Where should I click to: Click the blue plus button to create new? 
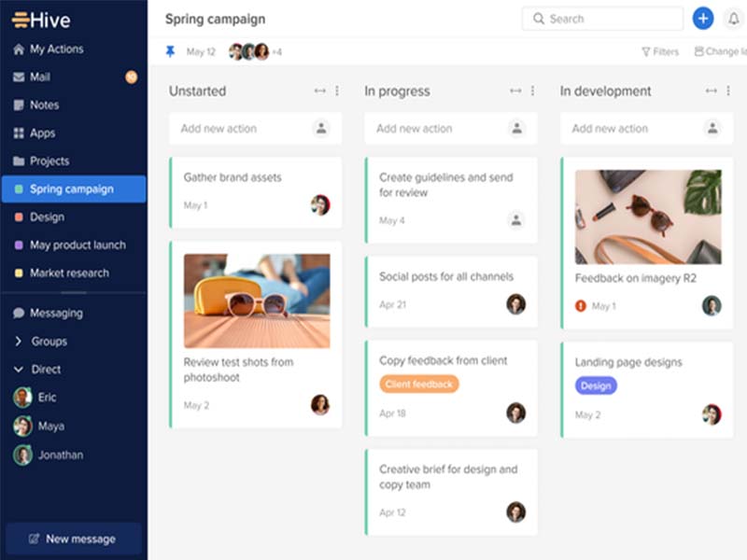click(x=703, y=18)
